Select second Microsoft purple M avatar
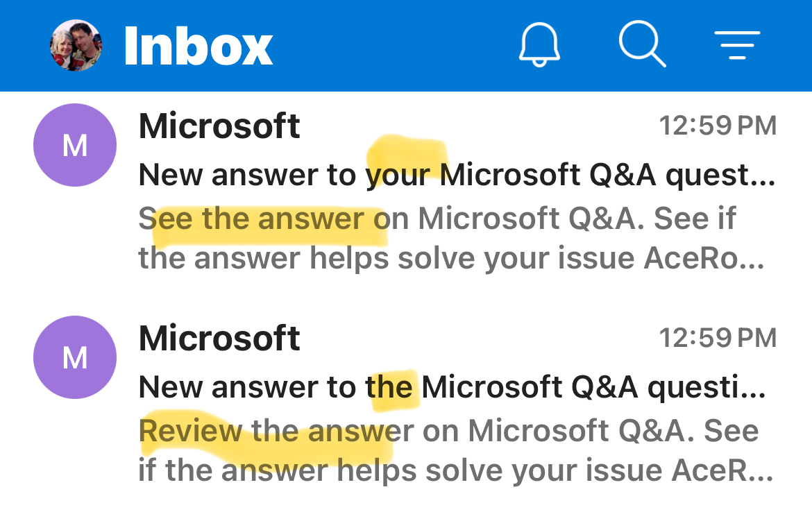 (x=75, y=357)
